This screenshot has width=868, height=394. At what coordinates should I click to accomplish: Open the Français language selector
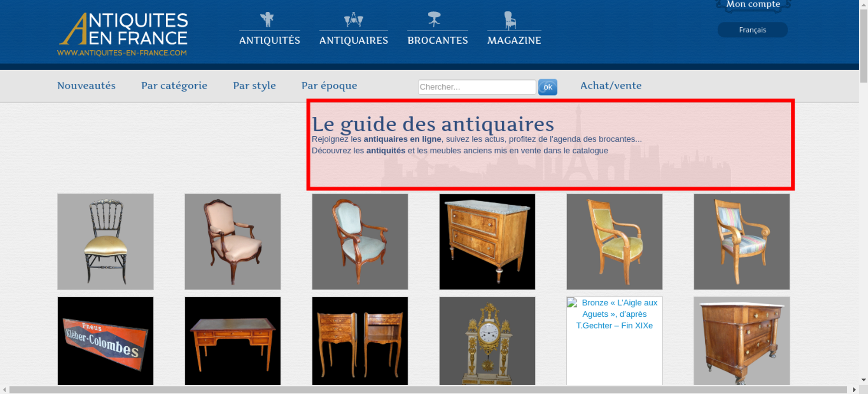[752, 30]
